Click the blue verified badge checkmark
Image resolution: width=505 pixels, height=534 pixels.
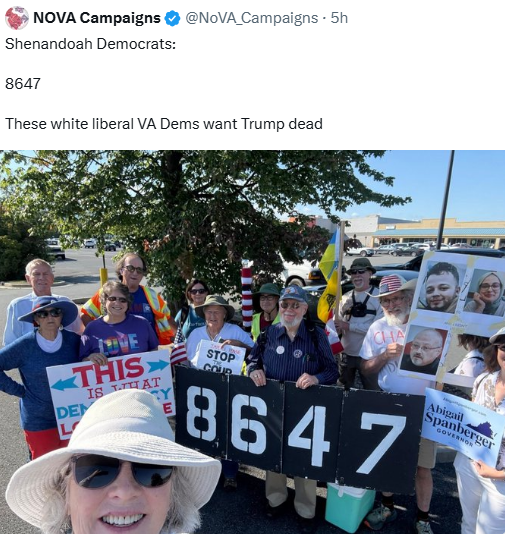172,18
